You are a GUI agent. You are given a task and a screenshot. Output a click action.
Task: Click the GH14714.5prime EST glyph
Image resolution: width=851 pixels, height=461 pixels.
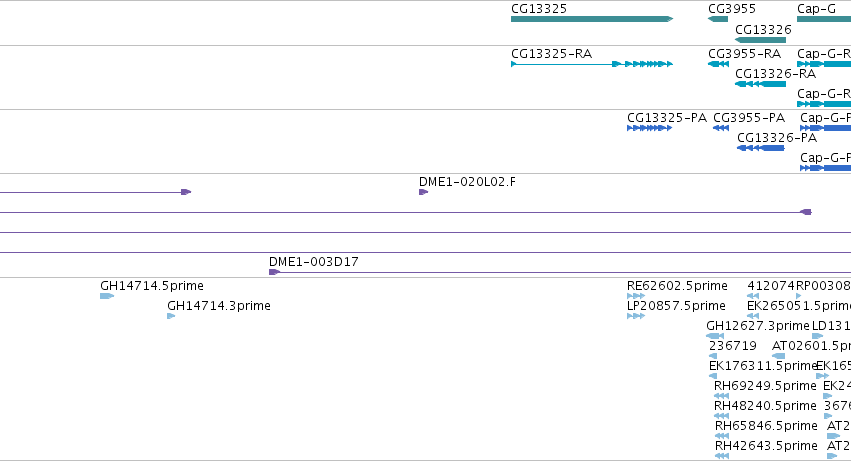(107, 296)
